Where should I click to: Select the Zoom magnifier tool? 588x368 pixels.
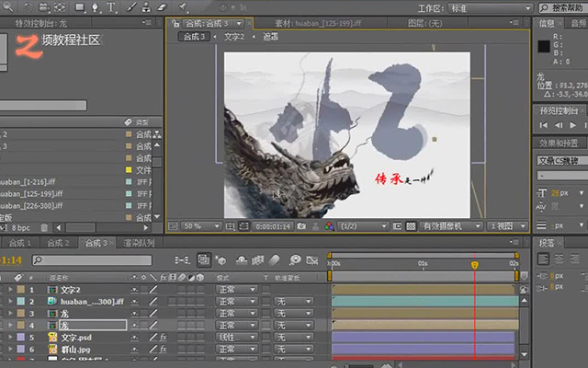tap(8, 6)
